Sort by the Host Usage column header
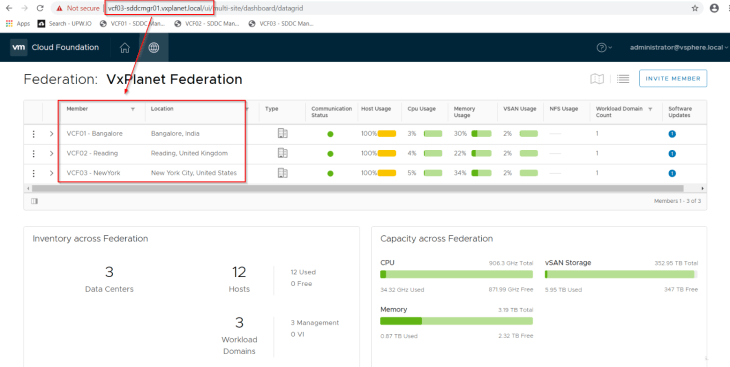The width and height of the screenshot is (730, 367). [376, 109]
